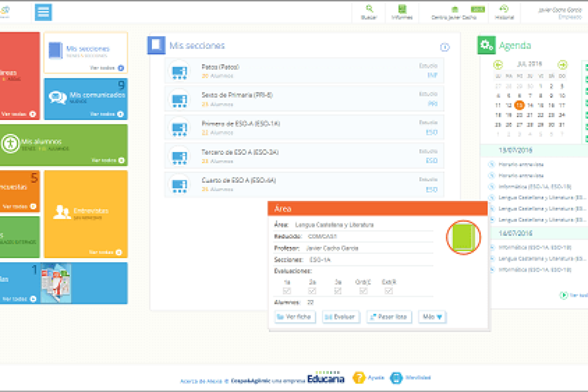Screen dimensions: 588x392
Task: Go to previous month in Agenda calendar
Action: coord(498,65)
